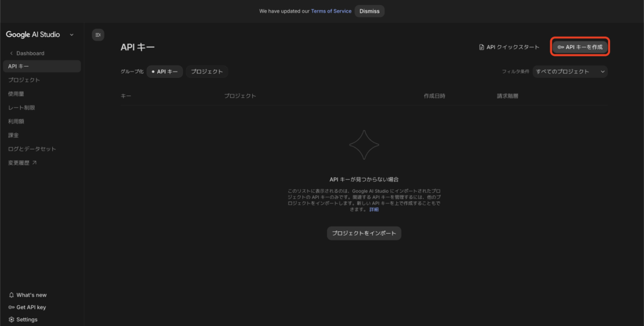Click the API キーが見つからない場合 heading
Image resolution: width=644 pixels, height=326 pixels.
(364, 179)
